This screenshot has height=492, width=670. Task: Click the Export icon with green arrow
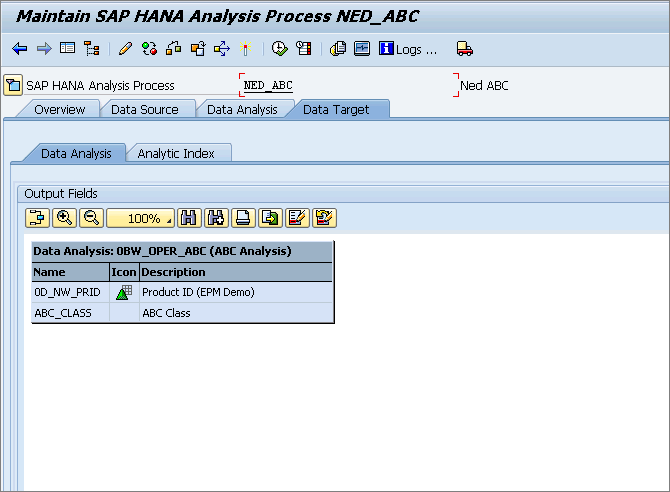(270, 218)
